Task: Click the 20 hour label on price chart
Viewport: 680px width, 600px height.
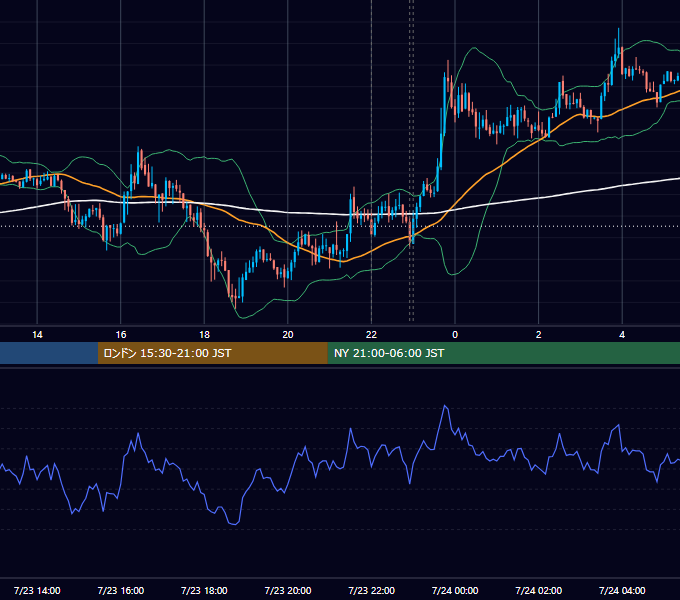Action: pos(288,335)
